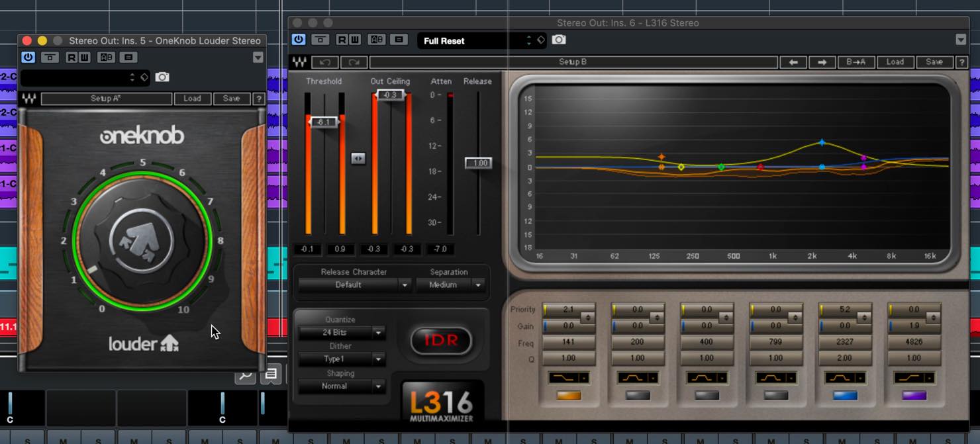Click Setup B preset bar in L316
Screen dimensions: 980x444
573,62
